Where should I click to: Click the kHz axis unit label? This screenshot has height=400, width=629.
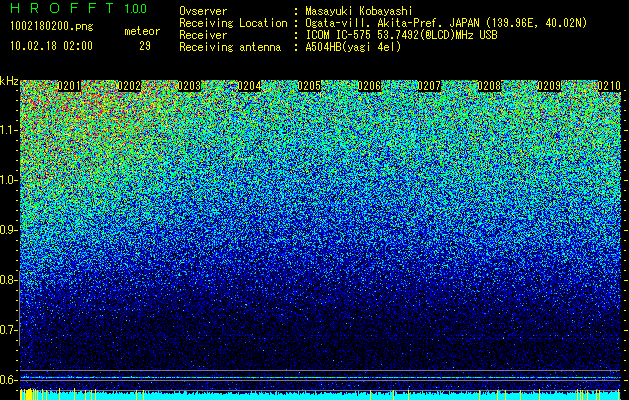9,81
